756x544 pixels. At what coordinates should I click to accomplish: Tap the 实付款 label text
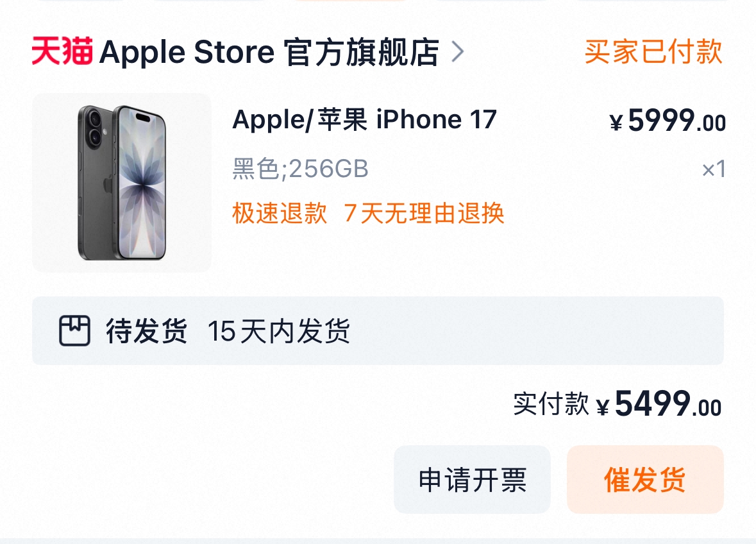(551, 404)
